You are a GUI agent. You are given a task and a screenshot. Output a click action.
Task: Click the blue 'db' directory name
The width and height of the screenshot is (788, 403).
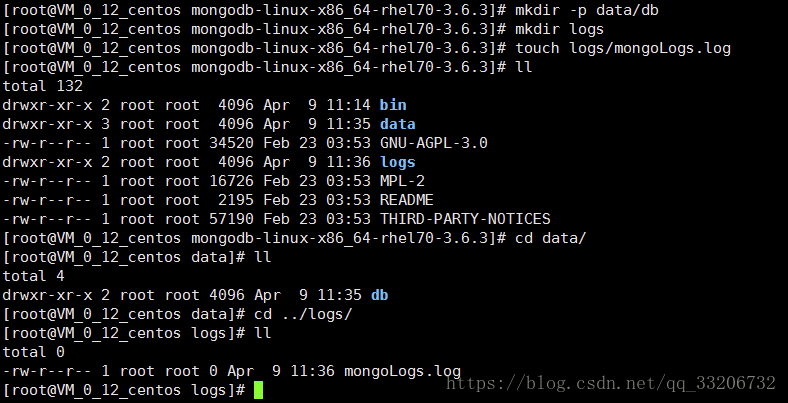[379, 295]
